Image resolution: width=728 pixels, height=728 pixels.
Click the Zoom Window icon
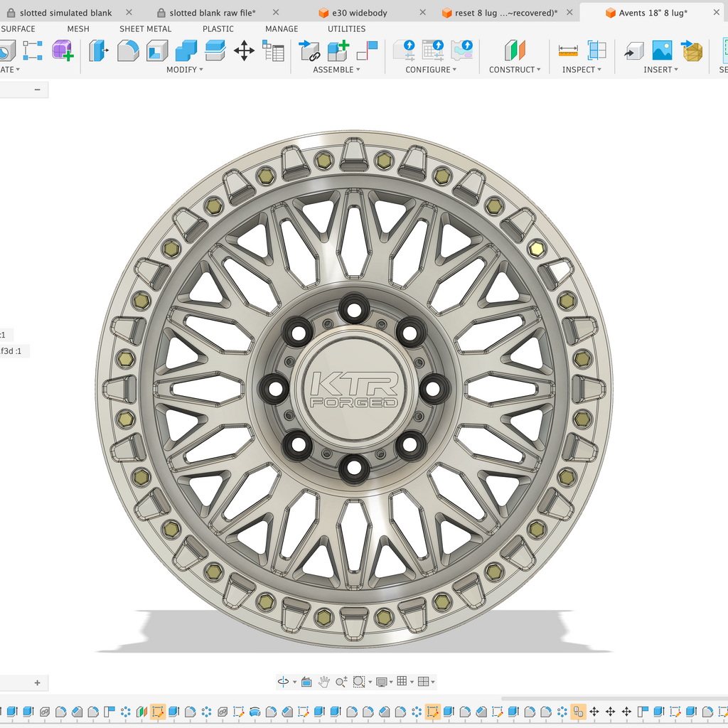pos(358,682)
